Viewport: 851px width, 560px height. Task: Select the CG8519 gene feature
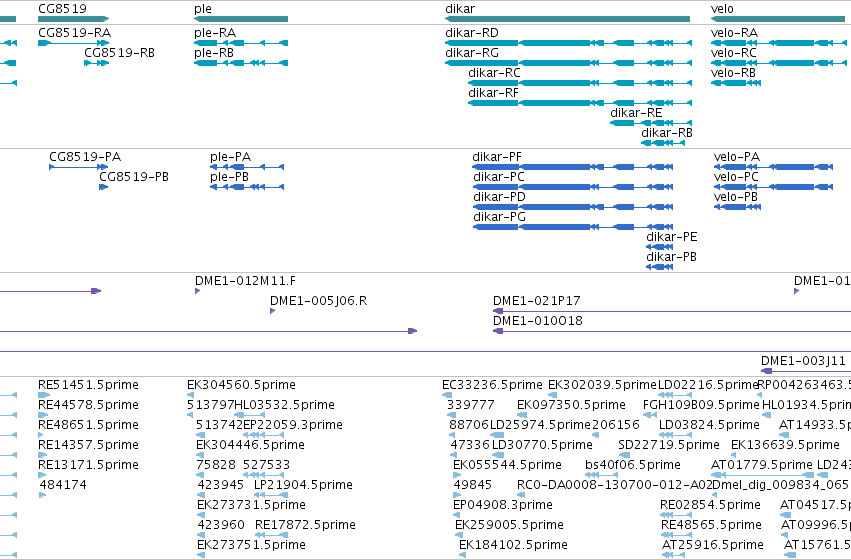point(73,19)
